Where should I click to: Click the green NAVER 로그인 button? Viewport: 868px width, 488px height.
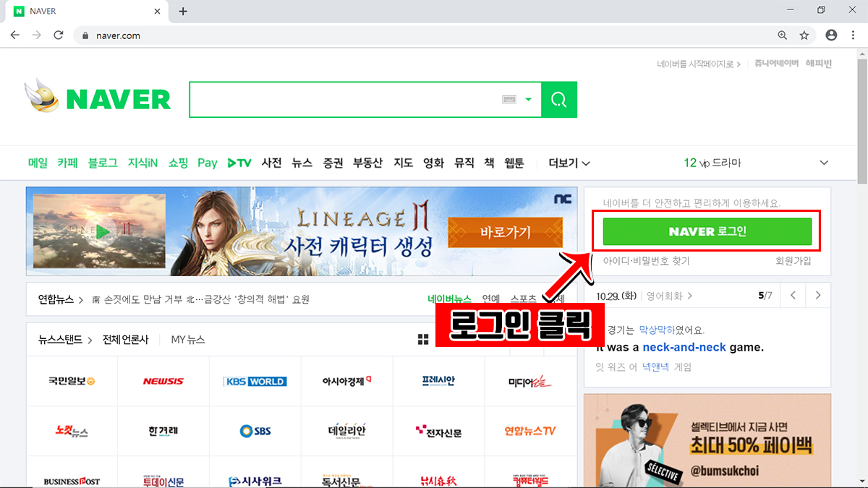(x=707, y=231)
